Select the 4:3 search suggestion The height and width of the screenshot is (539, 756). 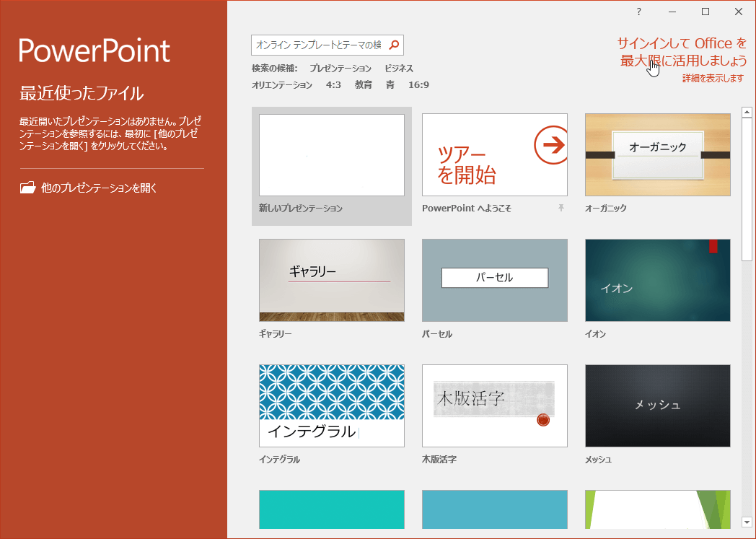pyautogui.click(x=333, y=85)
